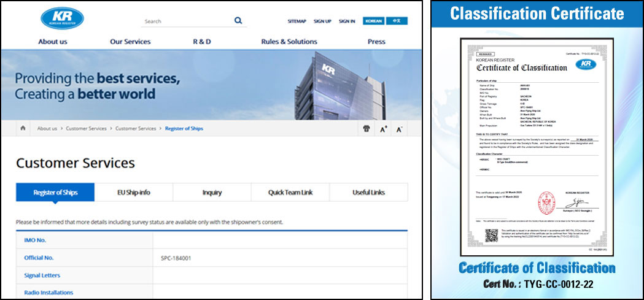Click the KR logo on certificate
The width and height of the screenshot is (644, 300).
tap(586, 64)
